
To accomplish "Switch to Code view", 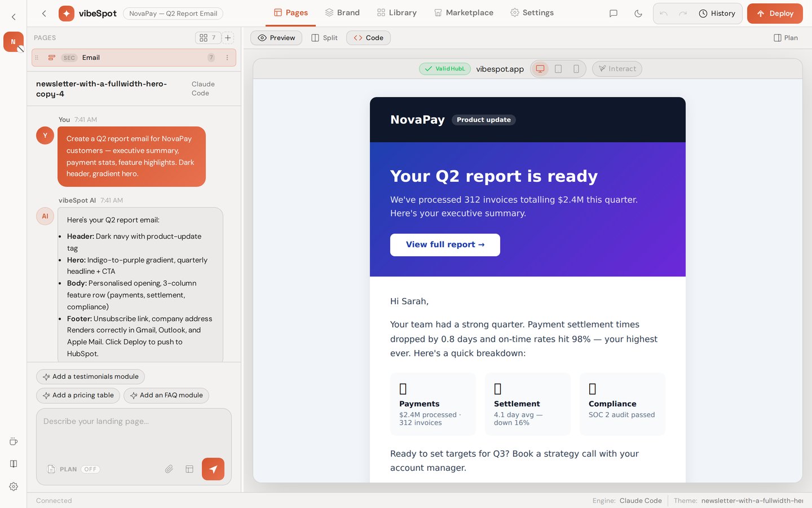I will pos(368,38).
